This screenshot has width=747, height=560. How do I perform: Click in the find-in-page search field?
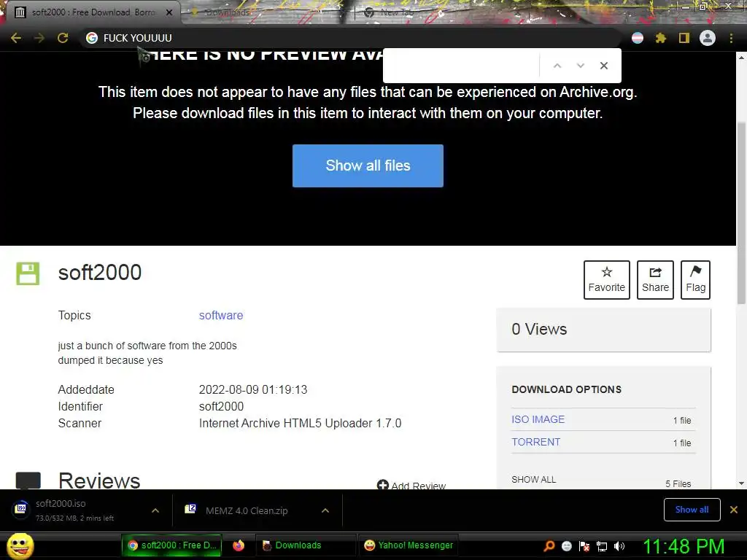coord(462,66)
